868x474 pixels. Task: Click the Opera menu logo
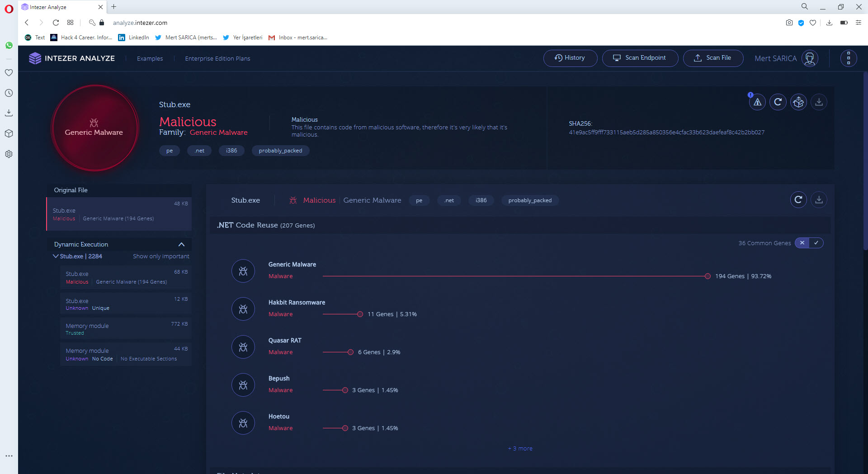click(9, 9)
